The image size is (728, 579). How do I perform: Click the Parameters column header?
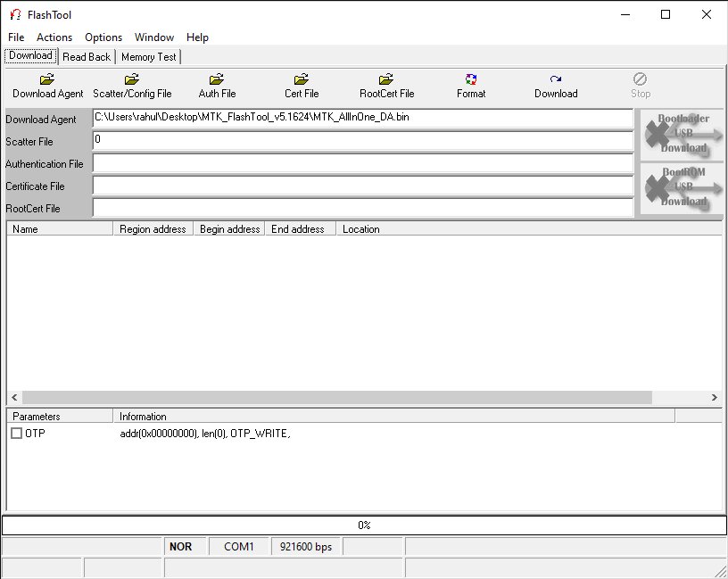[60, 417]
